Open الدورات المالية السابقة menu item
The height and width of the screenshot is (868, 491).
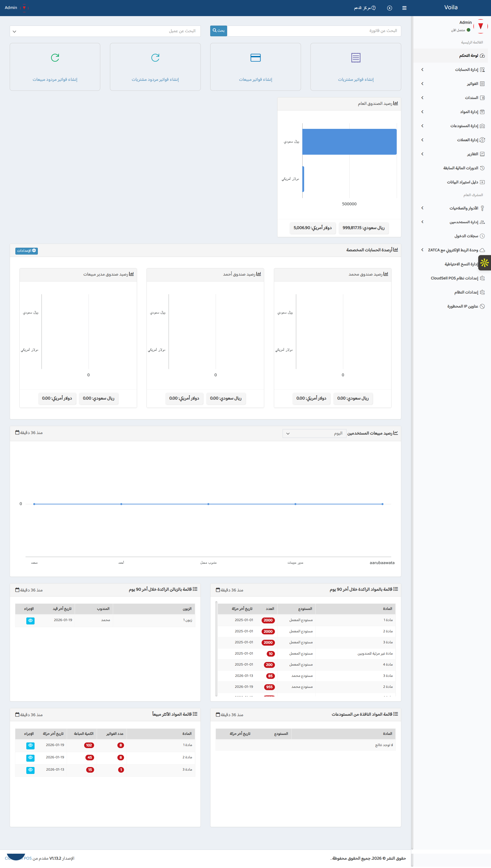coord(451,168)
